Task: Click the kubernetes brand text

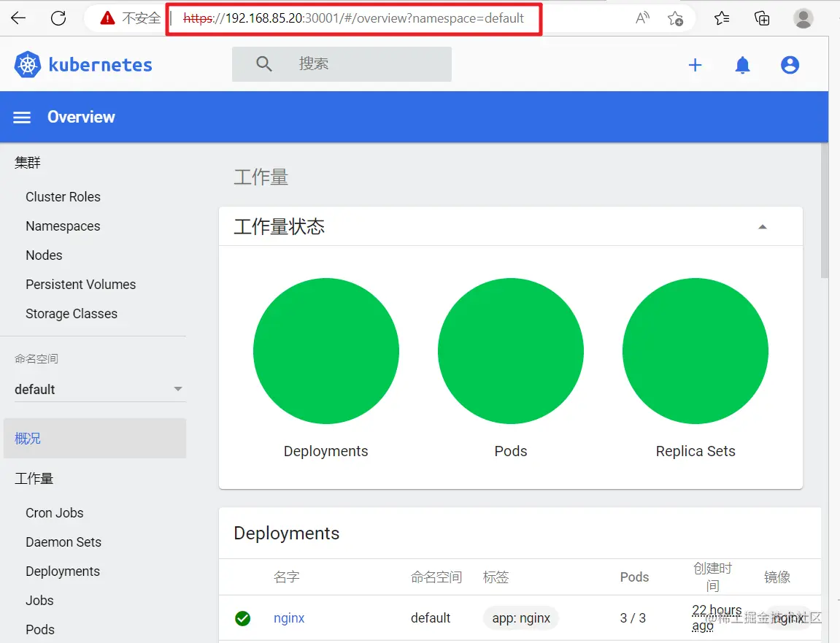Action: tap(100, 65)
